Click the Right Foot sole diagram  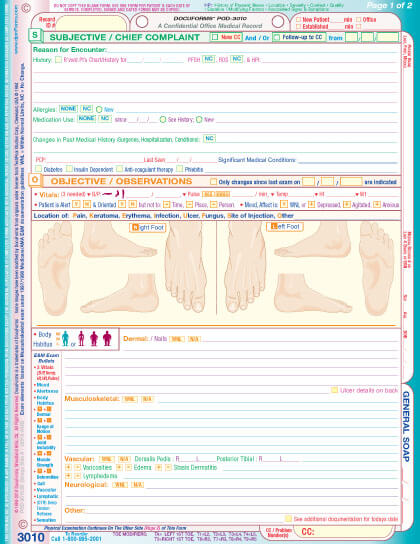point(55,268)
